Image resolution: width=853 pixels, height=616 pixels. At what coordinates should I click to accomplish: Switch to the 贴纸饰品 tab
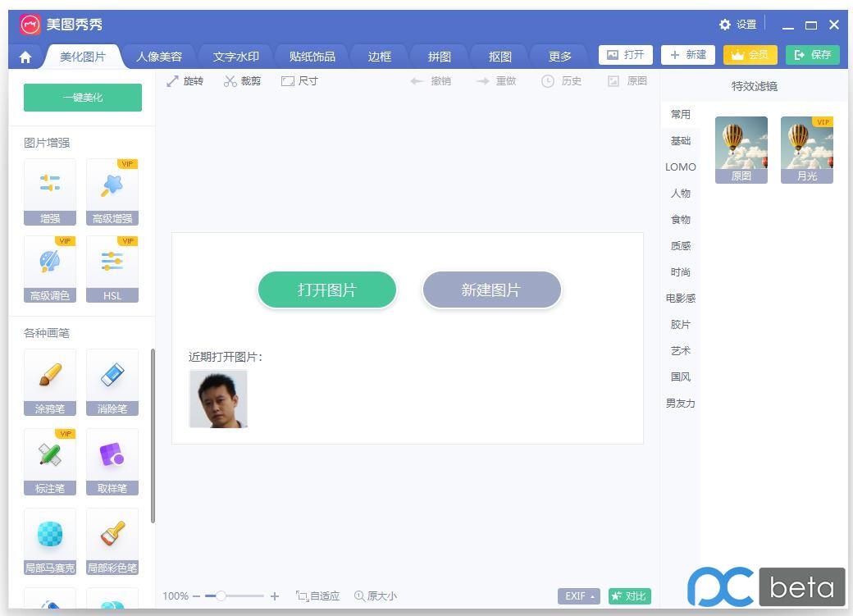pyautogui.click(x=312, y=57)
